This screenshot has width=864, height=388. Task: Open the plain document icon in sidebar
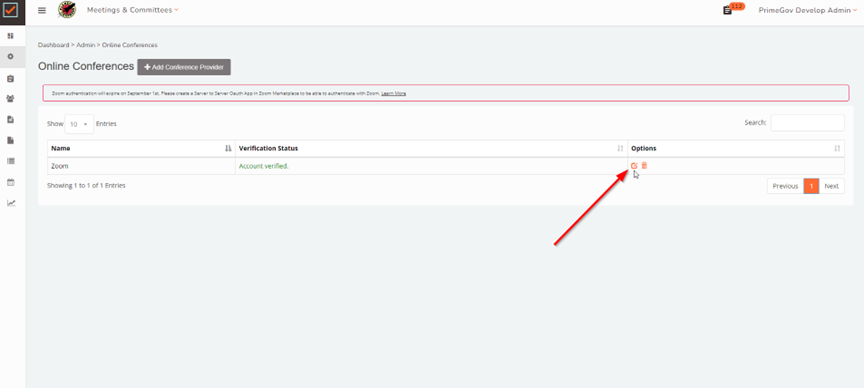[x=10, y=141]
